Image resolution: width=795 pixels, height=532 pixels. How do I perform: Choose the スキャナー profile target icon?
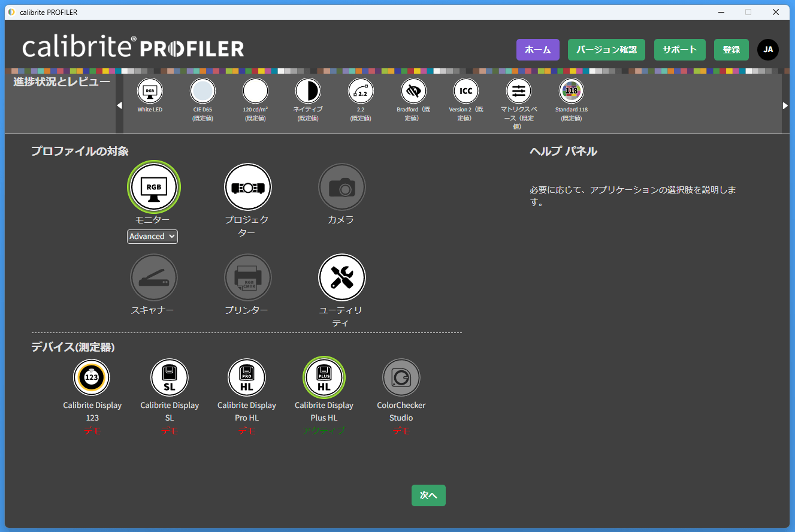point(154,278)
